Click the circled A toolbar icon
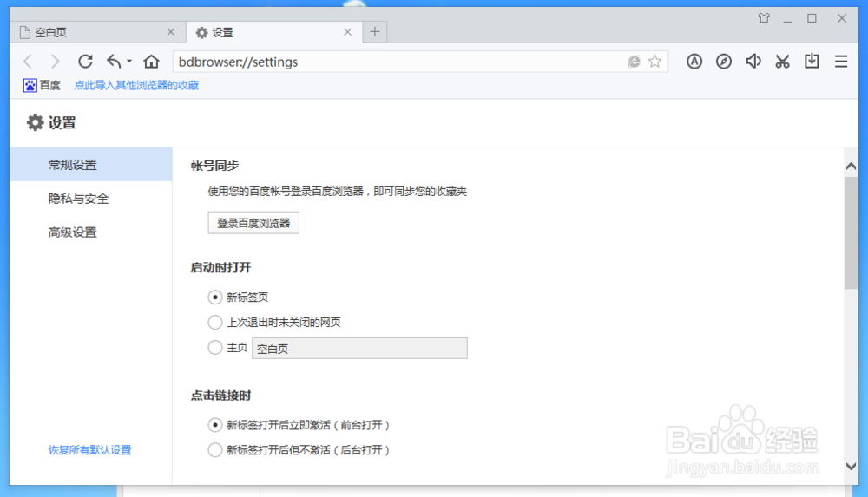This screenshot has height=497, width=868. tap(694, 62)
